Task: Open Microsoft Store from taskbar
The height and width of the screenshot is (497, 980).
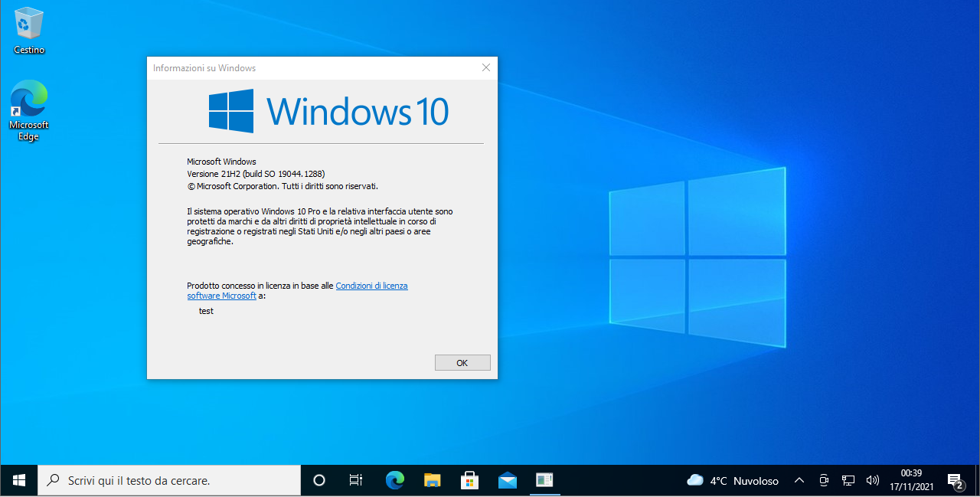Action: pyautogui.click(x=469, y=480)
